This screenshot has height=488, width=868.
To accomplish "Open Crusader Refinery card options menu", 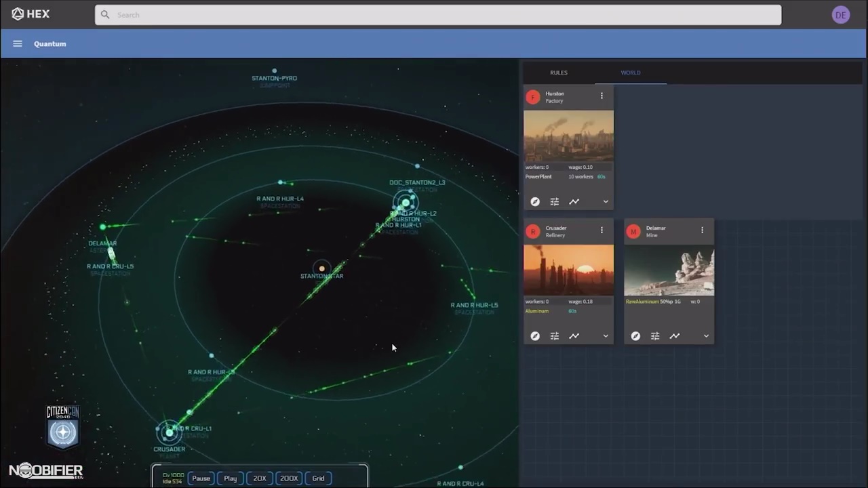I will [x=601, y=230].
